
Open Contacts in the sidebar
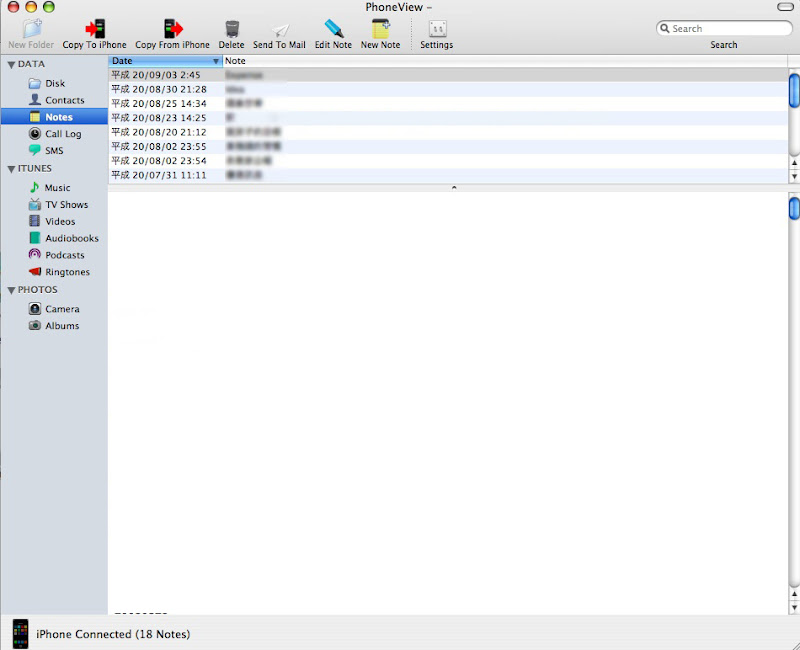(x=56, y=100)
